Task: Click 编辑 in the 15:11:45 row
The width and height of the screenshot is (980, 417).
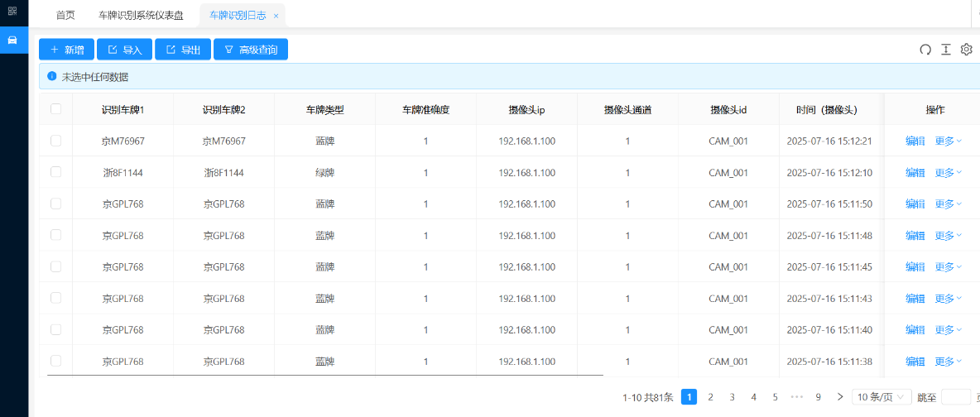Action: pyautogui.click(x=915, y=267)
